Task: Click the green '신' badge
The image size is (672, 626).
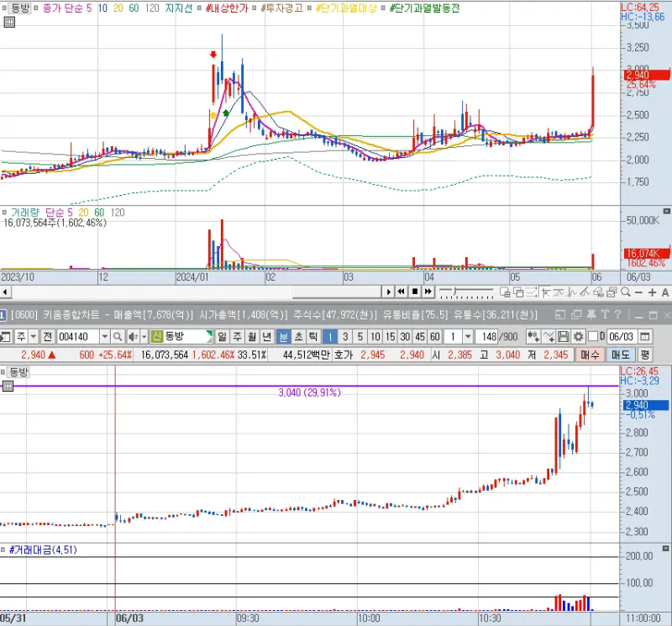Action: click(156, 337)
